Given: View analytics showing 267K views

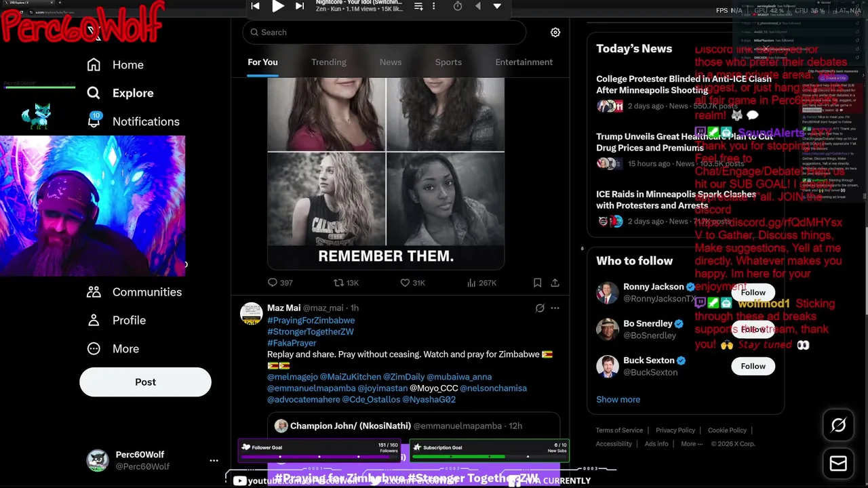Looking at the screenshot, I should point(481,283).
